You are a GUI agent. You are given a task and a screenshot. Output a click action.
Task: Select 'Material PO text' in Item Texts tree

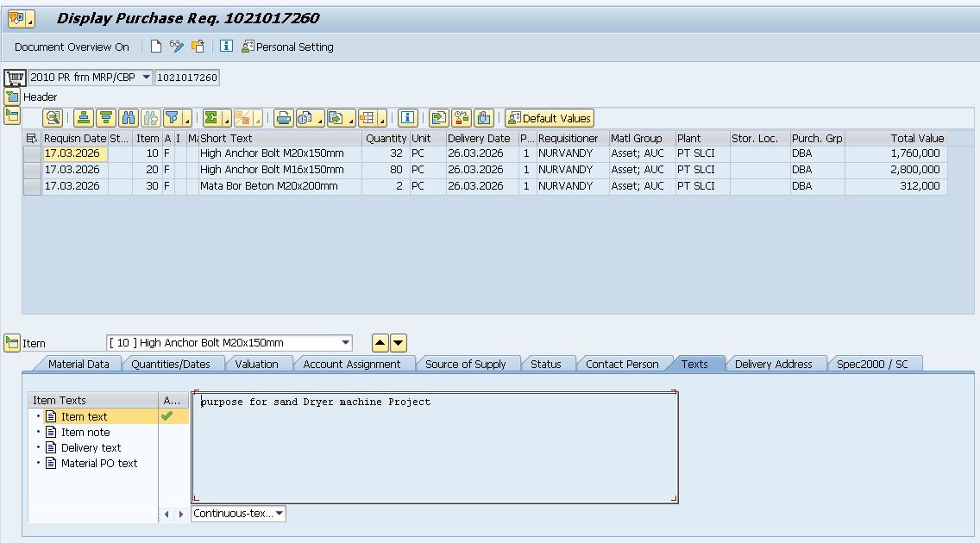[98, 463]
